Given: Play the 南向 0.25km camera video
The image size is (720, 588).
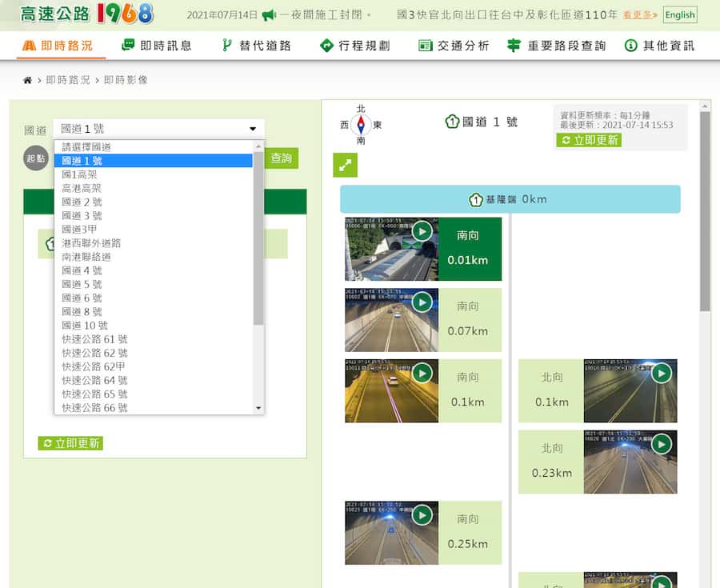Looking at the screenshot, I should click(422, 515).
